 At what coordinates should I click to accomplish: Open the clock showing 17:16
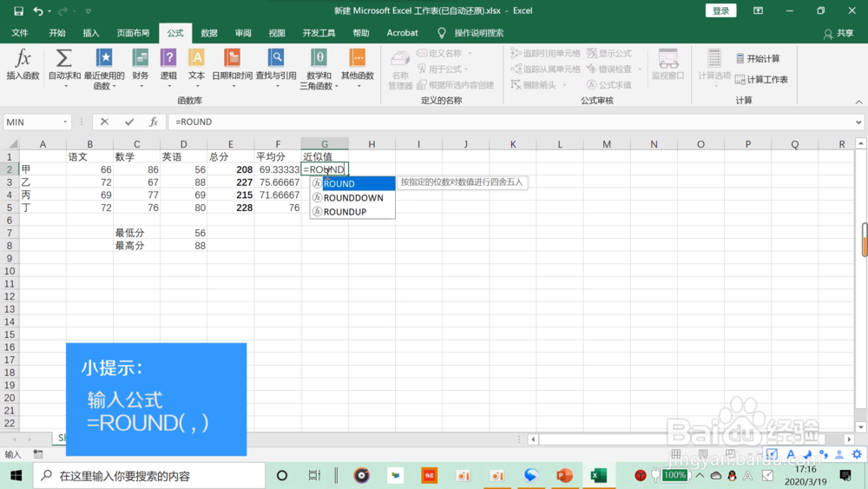pos(806,475)
